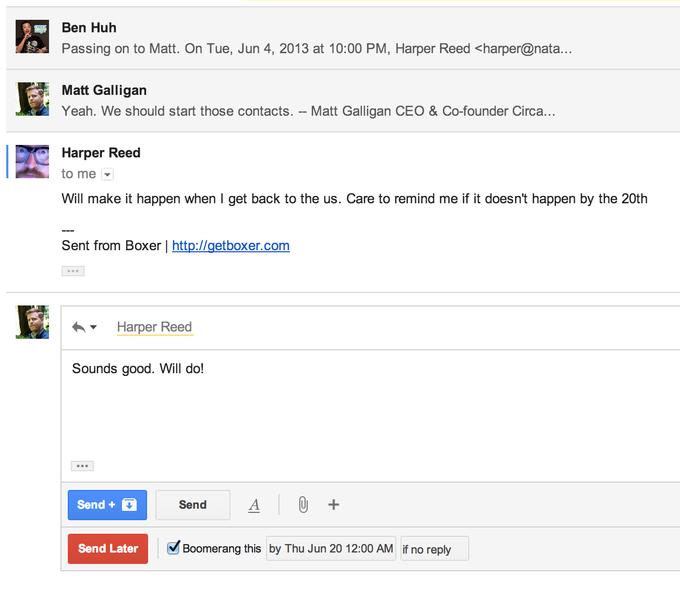Show trimmed content in Harper Reed's message
Viewport: 680px width, 589px height.
[73, 271]
